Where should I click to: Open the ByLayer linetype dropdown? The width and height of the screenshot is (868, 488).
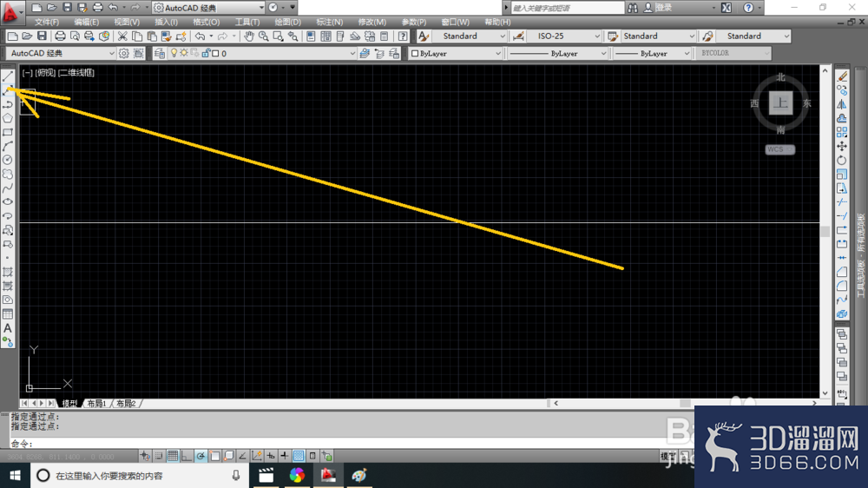558,53
